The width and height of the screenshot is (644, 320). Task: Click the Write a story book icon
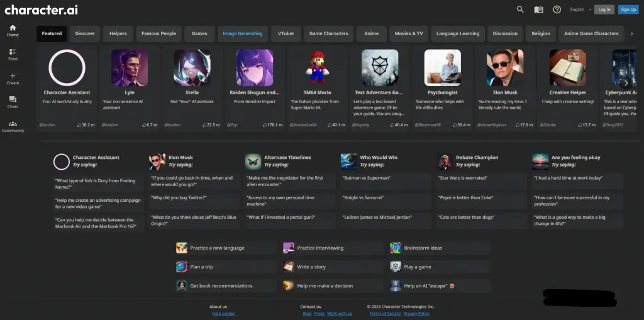pyautogui.click(x=288, y=267)
